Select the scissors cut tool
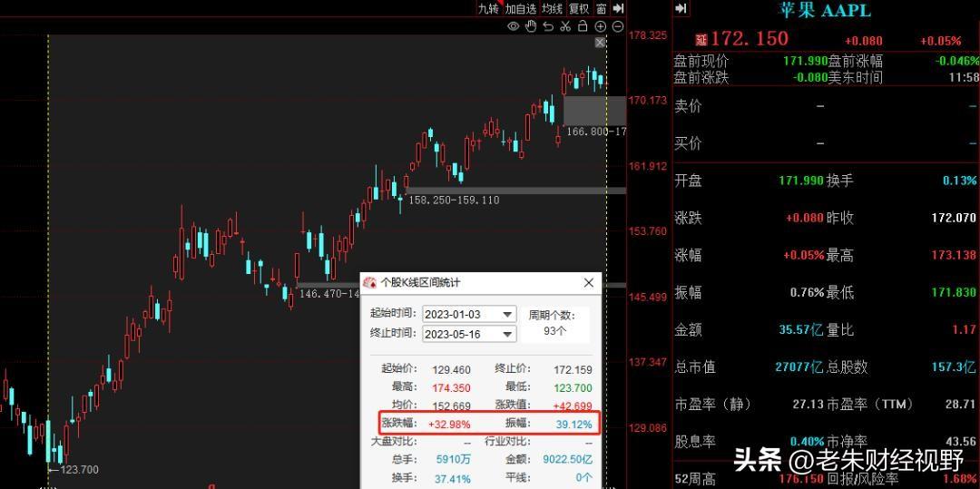Viewport: 980px width, 489px height. 565,26
